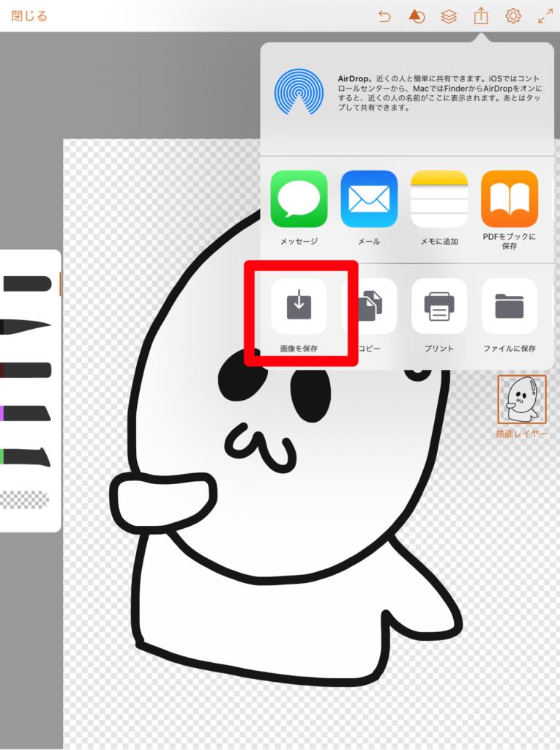Select the brush with dark red band

(26, 370)
